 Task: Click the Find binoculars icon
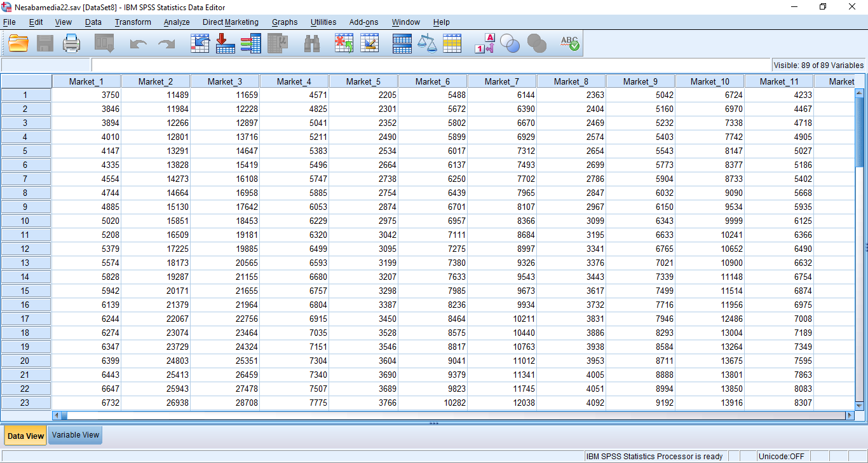click(312, 43)
